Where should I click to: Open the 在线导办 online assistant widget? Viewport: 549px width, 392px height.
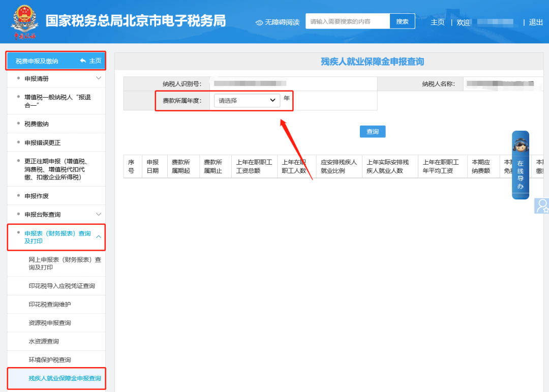pos(520,165)
